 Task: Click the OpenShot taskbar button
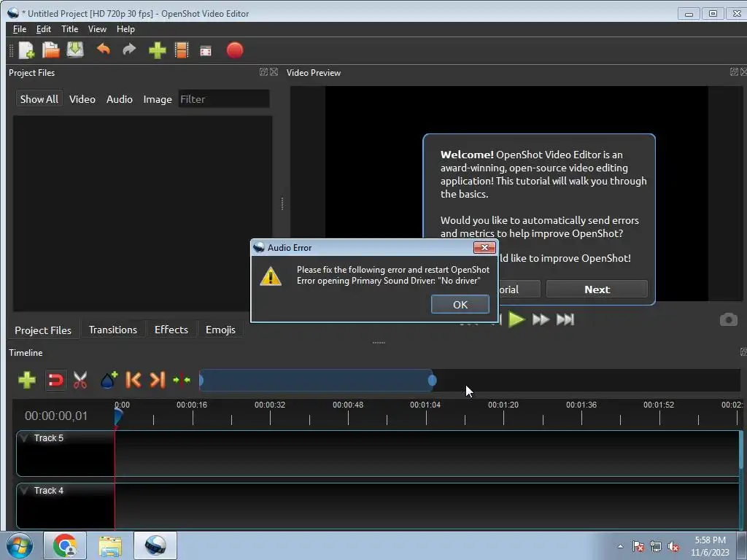point(155,545)
